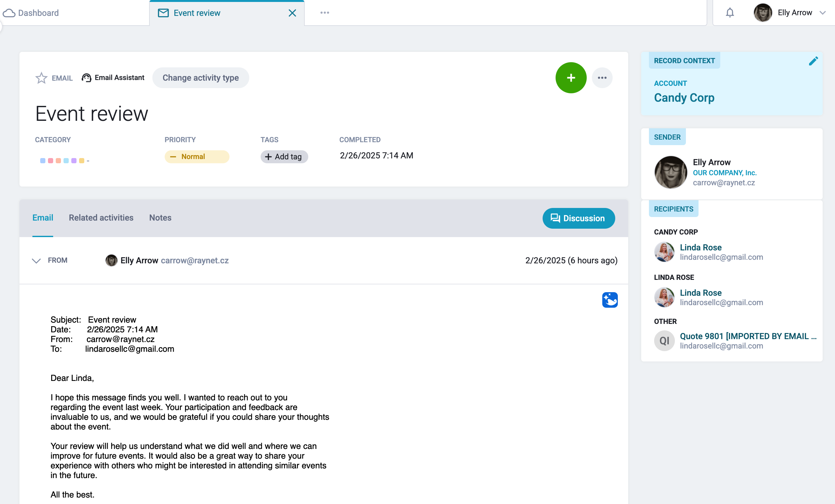Click the Elly Arrow profile avatar in header
The width and height of the screenshot is (835, 504).
(x=762, y=13)
